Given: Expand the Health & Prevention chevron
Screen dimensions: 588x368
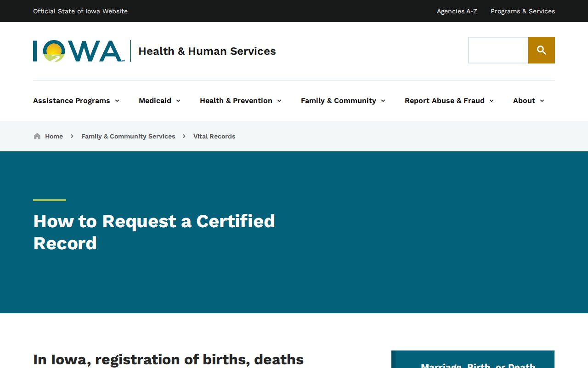Looking at the screenshot, I should click(x=279, y=101).
